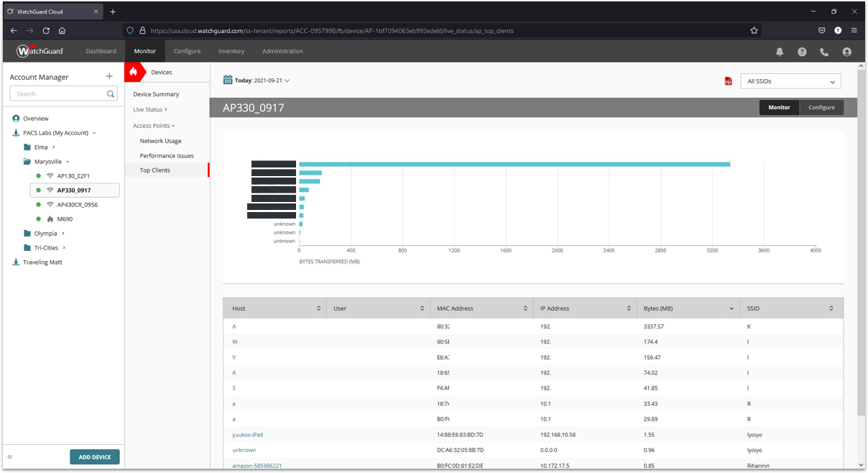The image size is (868, 473).
Task: Switch to the Configure view toggle
Action: 821,107
